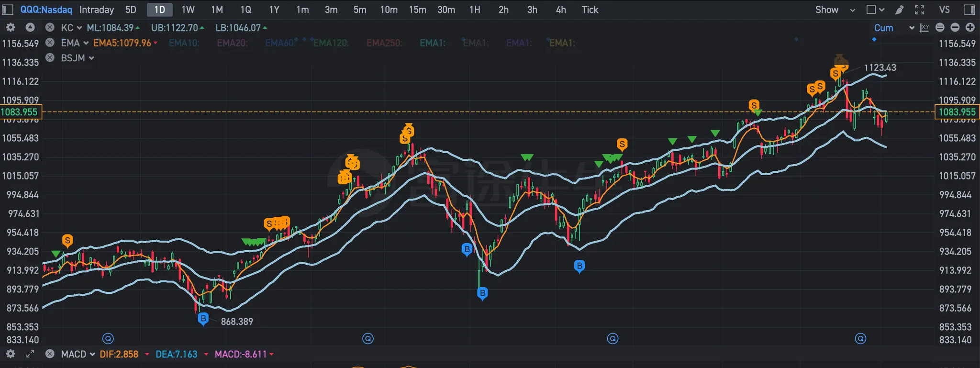
Task: Toggle the right sidebar panel
Action: pos(969,10)
